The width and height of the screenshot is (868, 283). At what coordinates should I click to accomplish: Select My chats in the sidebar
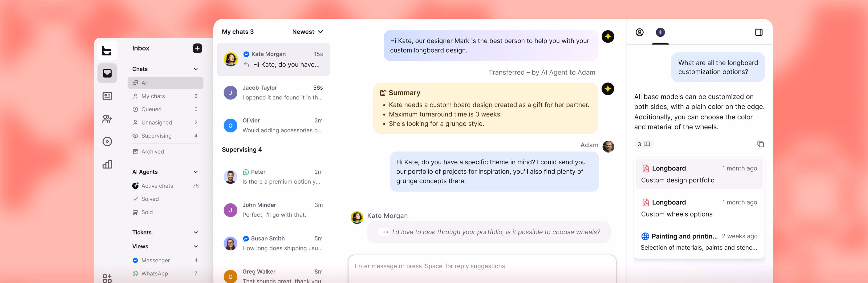[x=165, y=96]
